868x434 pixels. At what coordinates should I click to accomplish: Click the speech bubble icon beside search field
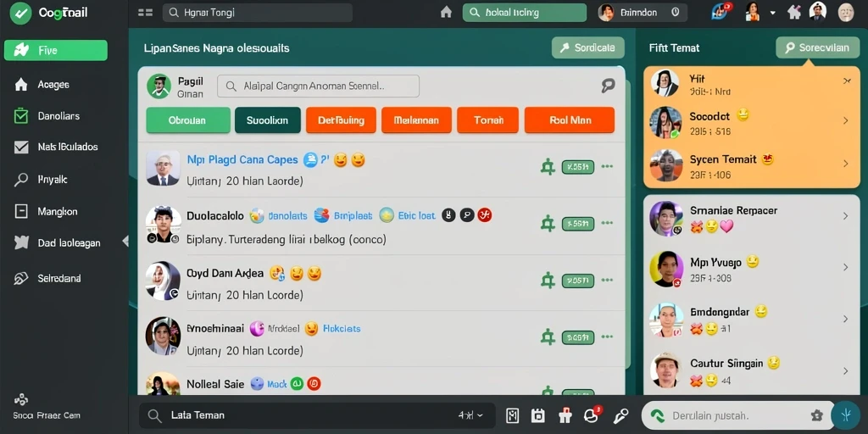[608, 86]
